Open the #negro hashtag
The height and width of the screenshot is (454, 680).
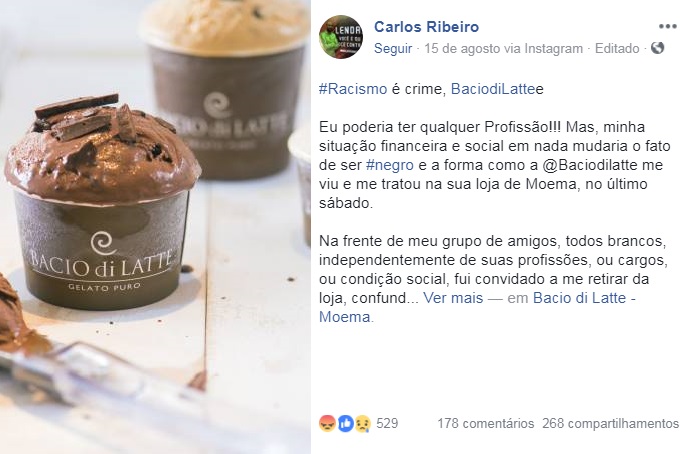click(x=390, y=165)
